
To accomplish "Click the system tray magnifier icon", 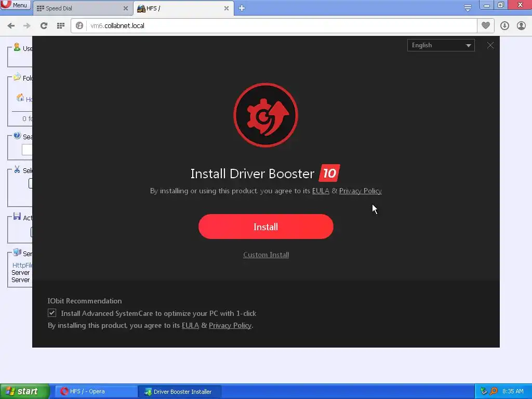I will pyautogui.click(x=494, y=391).
